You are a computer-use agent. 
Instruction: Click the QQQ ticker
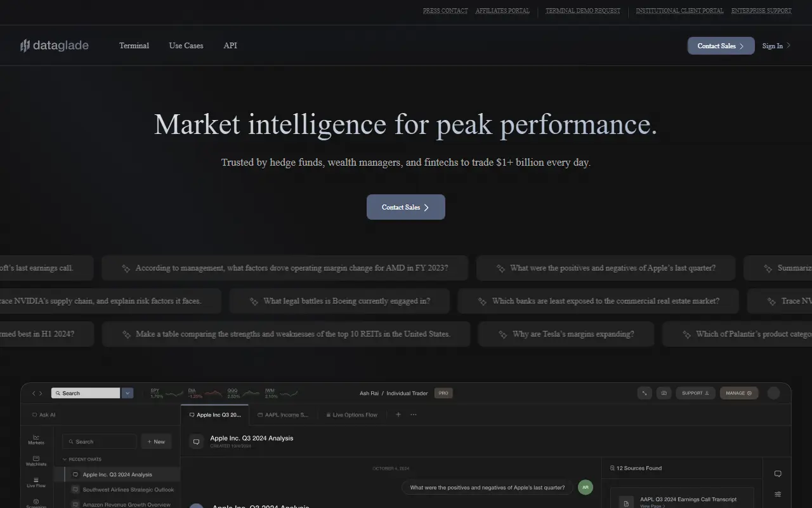(243, 393)
